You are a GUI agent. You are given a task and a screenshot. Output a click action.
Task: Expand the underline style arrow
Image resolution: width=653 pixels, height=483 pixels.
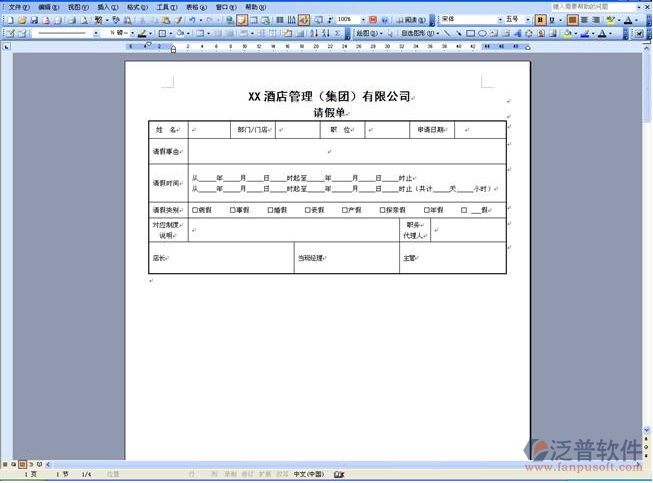pos(560,20)
